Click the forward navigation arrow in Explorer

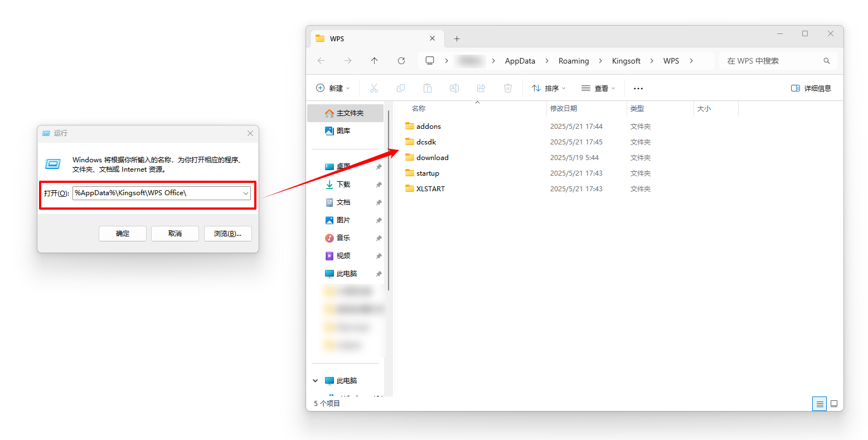(x=348, y=61)
